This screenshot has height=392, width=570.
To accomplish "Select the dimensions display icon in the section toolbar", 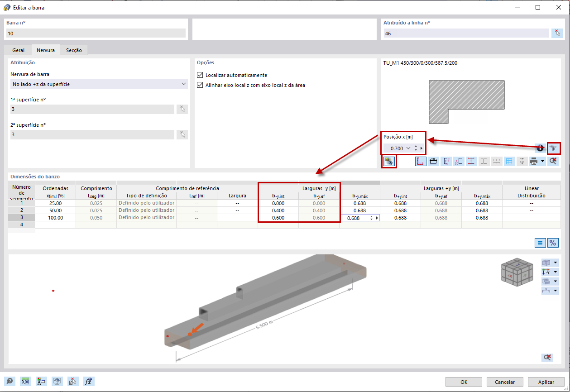I will point(433,161).
